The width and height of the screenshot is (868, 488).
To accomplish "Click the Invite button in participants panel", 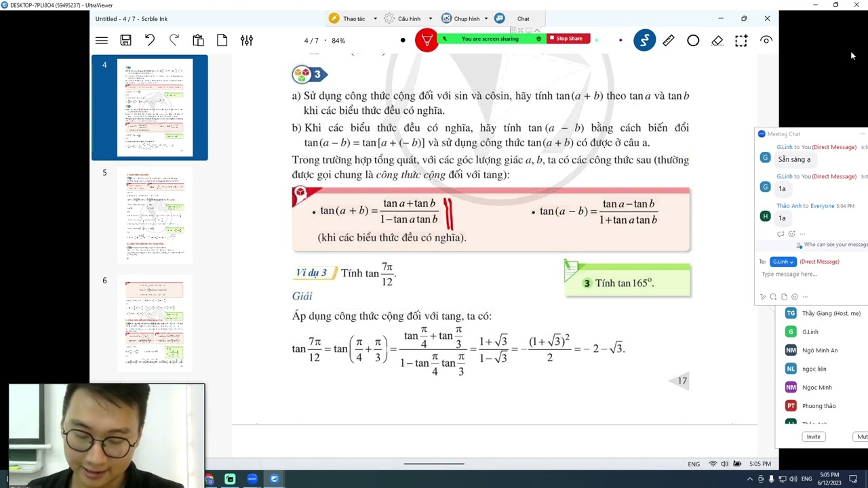I will [813, 436].
